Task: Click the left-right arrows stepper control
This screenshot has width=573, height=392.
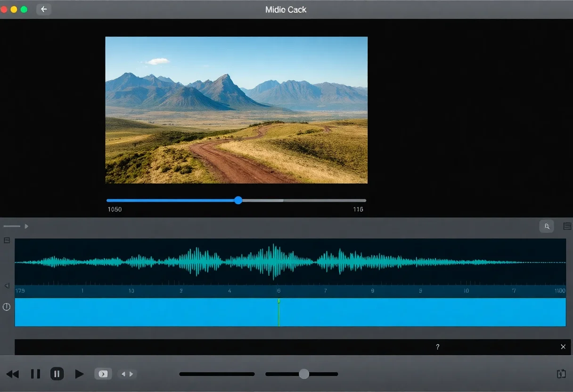Action: [x=127, y=374]
